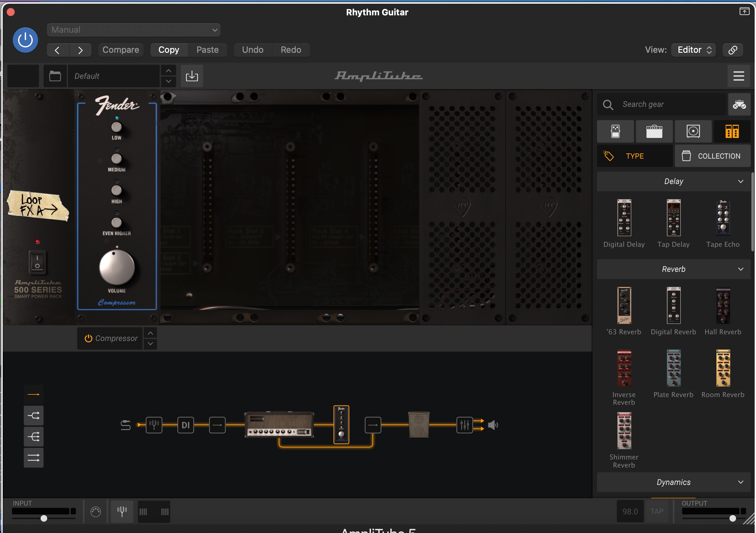Select the amp head in signal chain
Viewport: 756px width, 533px height.
[279, 424]
